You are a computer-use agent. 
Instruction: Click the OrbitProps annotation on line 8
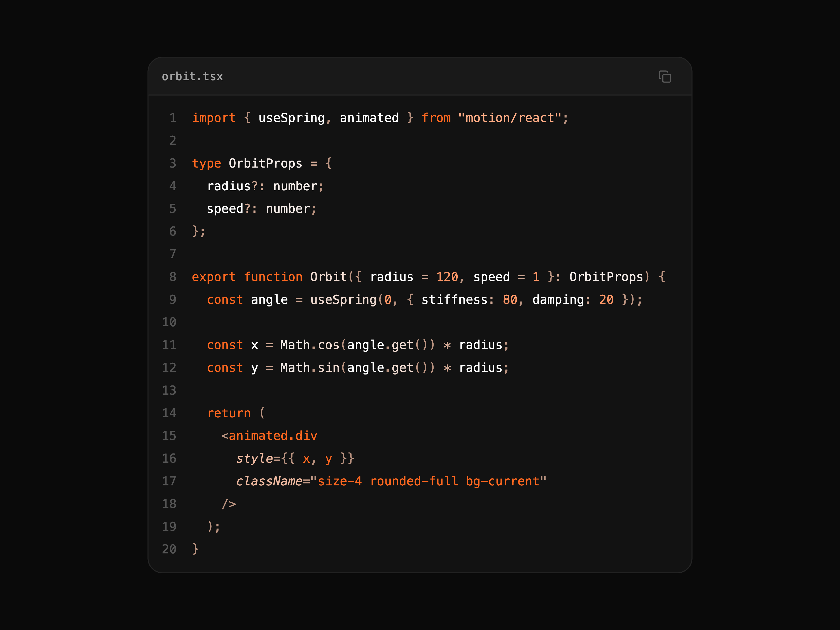tap(606, 277)
